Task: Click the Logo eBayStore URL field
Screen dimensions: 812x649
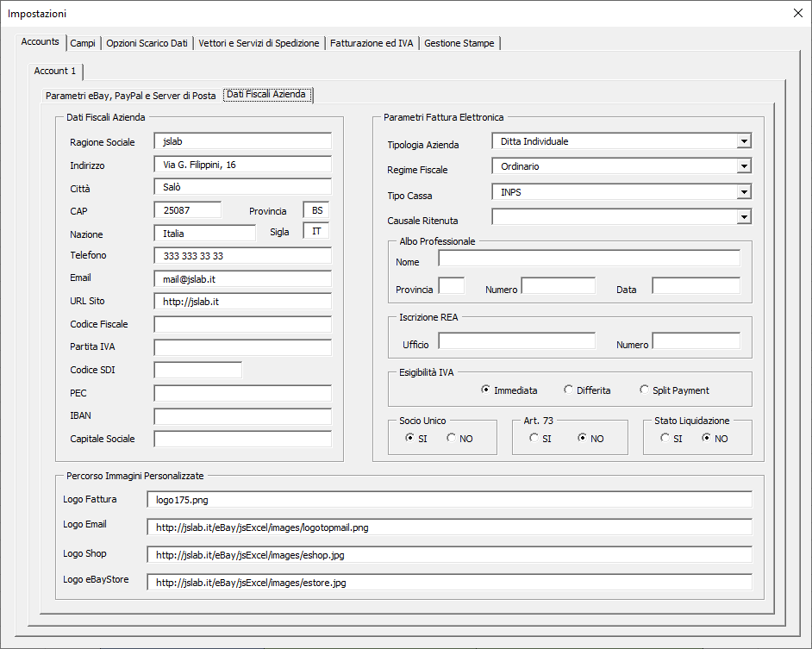Action: pos(449,582)
